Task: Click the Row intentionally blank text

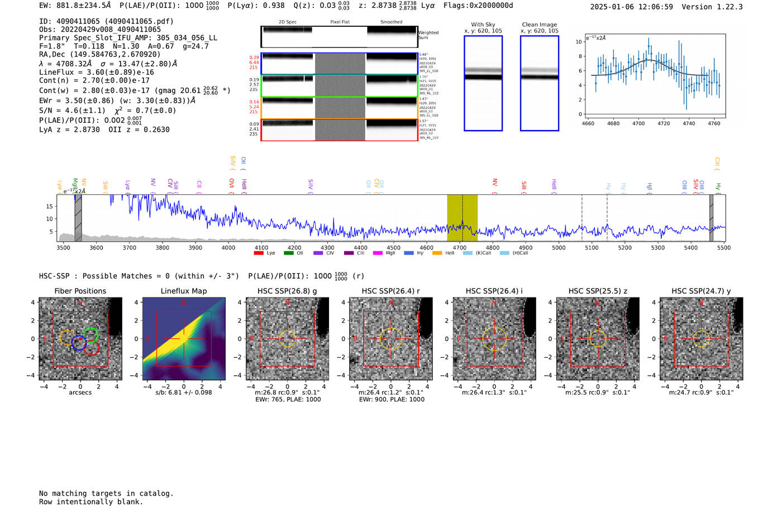Action: tap(91, 502)
